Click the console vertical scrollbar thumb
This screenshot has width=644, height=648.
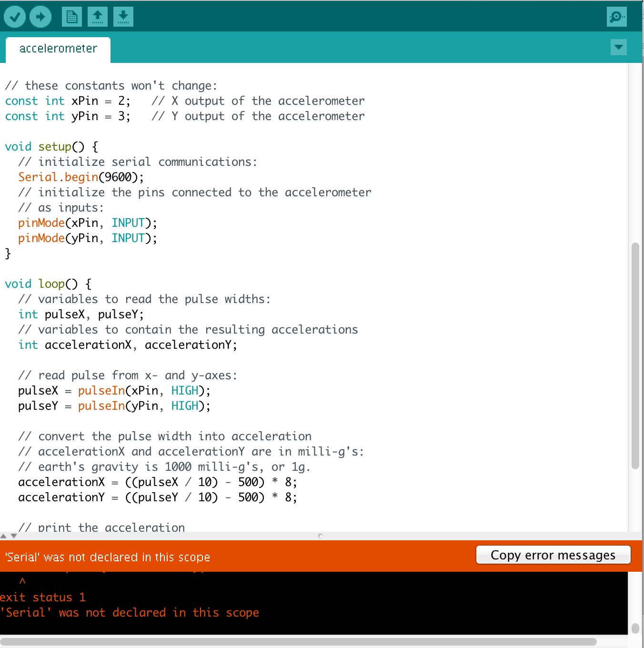tap(635, 628)
